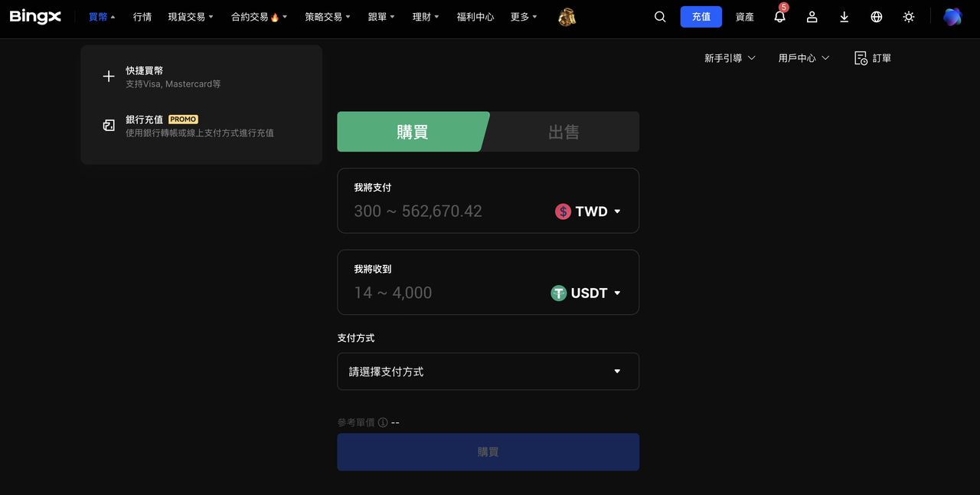The image size is (980, 495).
Task: Click the colorful avatar icon
Action: pos(952,17)
